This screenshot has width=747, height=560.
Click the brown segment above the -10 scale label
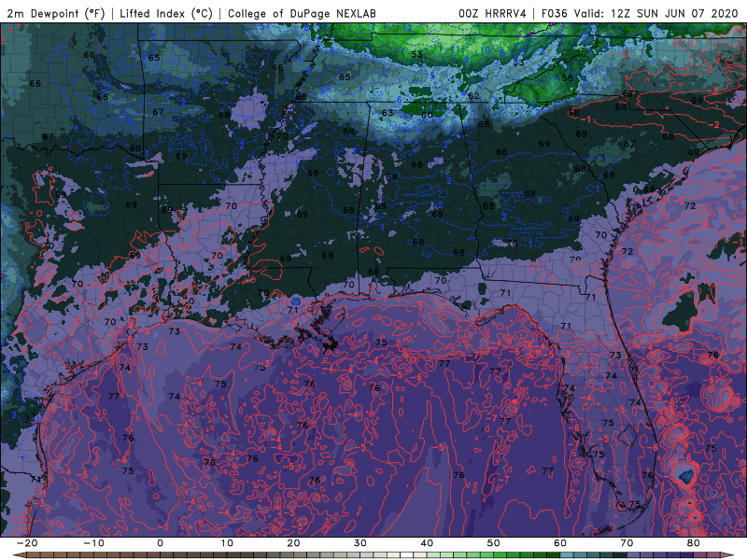point(93,555)
